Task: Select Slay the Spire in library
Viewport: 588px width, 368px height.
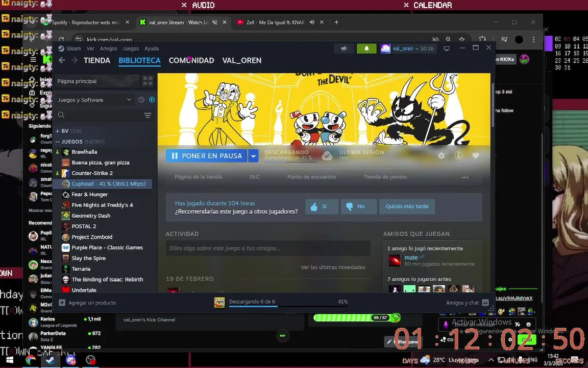Action: coord(88,258)
